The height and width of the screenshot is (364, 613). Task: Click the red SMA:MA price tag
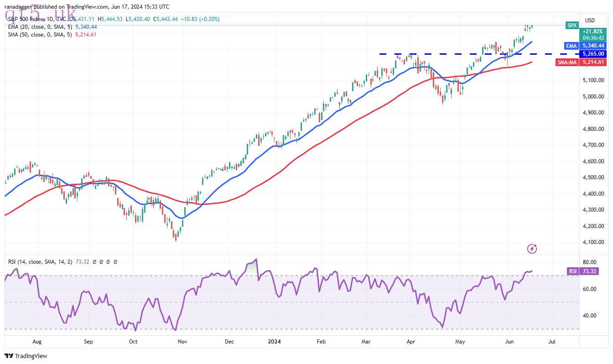tap(567, 62)
